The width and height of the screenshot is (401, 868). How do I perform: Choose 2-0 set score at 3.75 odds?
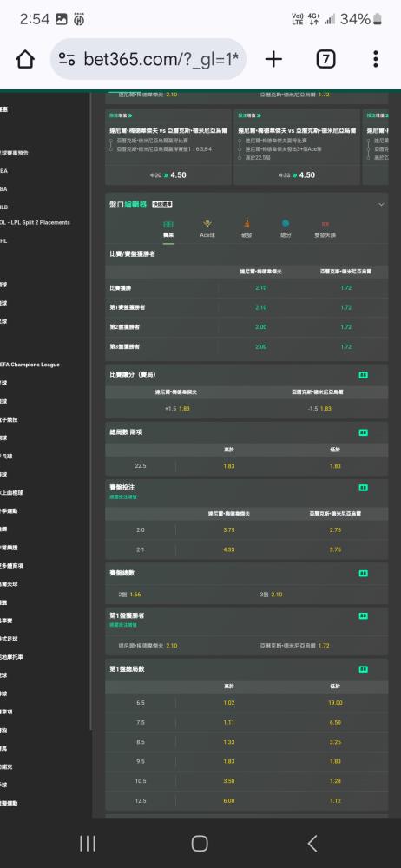229,530
